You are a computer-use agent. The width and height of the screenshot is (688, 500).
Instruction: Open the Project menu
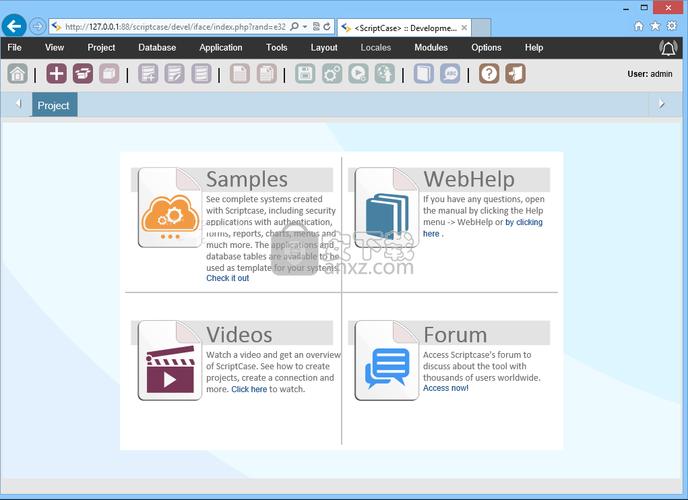101,48
